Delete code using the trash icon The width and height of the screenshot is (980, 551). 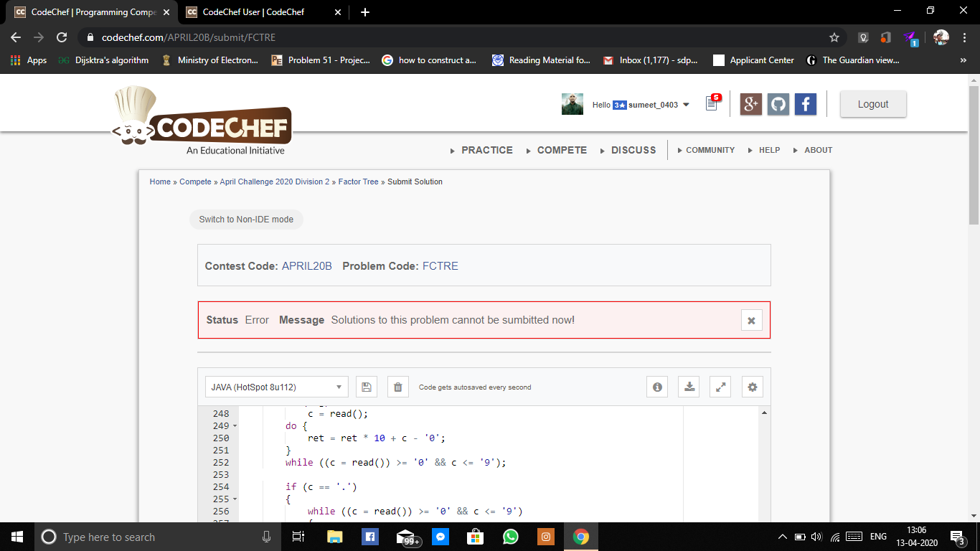click(398, 387)
